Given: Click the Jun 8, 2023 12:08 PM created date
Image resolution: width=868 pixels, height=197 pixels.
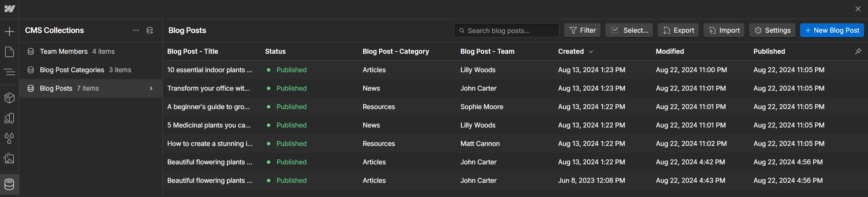Looking at the screenshot, I should pos(592,180).
